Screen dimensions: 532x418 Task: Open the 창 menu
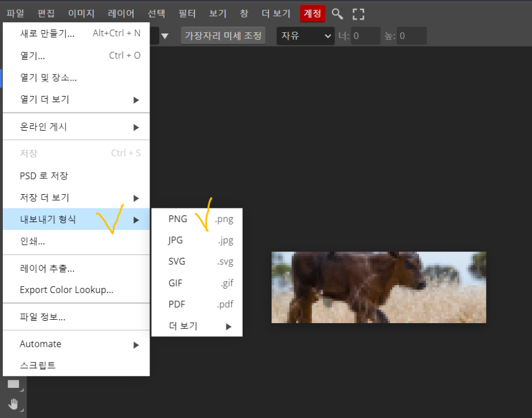(244, 14)
